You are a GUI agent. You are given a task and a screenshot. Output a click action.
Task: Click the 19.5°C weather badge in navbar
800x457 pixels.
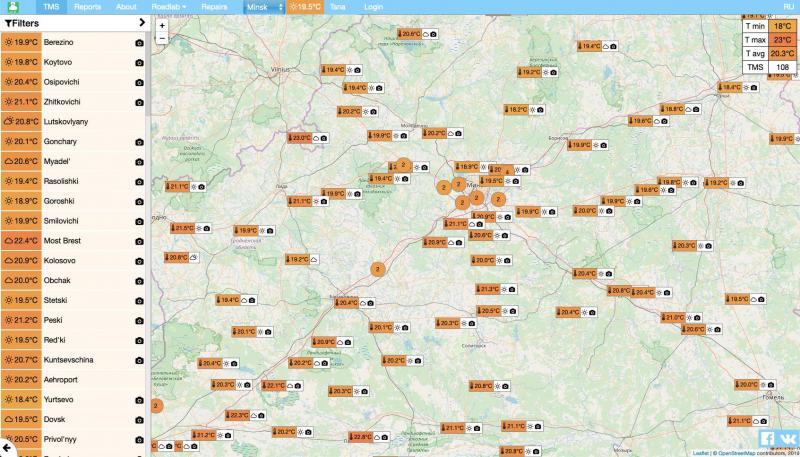(x=306, y=6)
